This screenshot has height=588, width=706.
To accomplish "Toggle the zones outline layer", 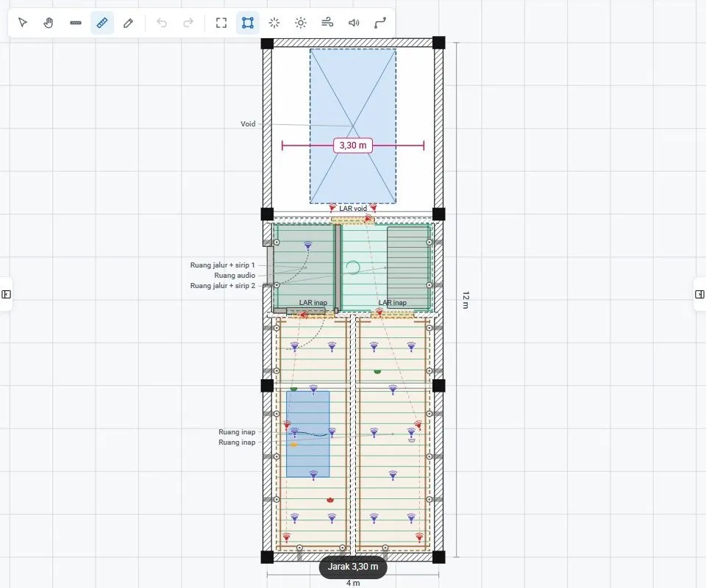I will [x=248, y=23].
